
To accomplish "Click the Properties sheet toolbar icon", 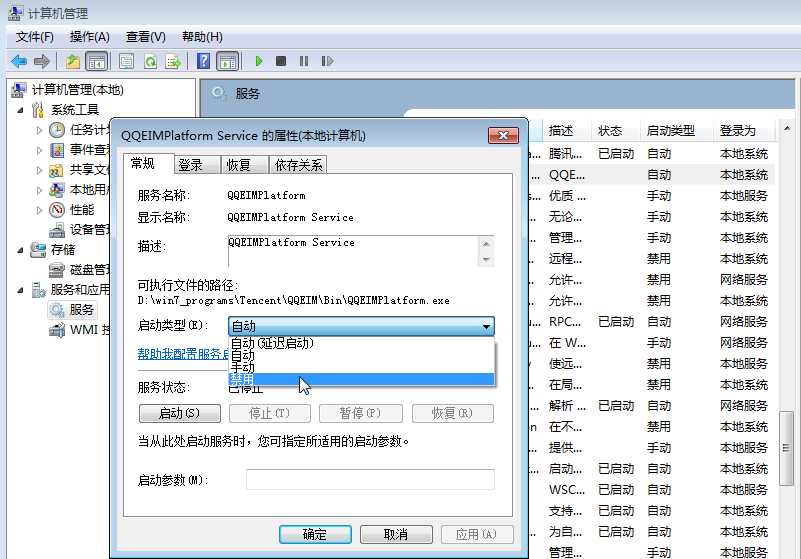I will tap(126, 62).
